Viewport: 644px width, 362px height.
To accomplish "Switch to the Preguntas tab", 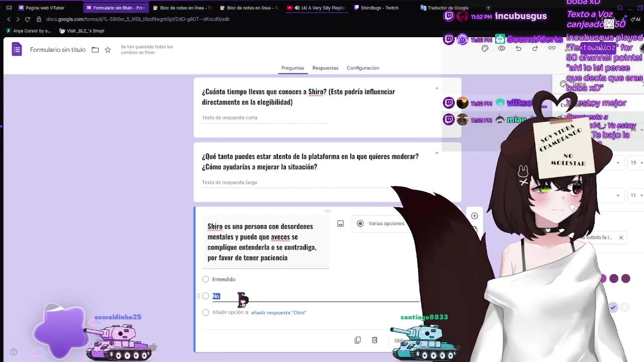I will tap(293, 68).
